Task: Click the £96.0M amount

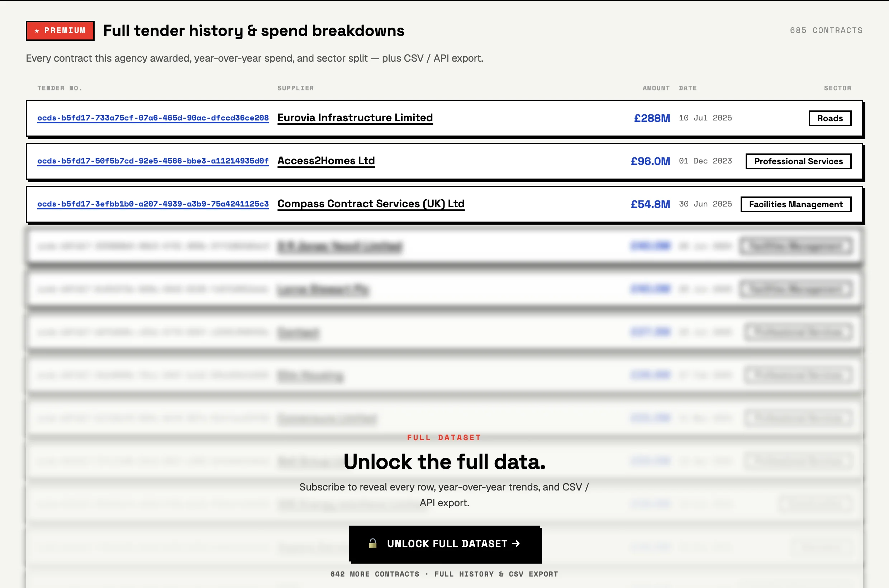Action: (650, 161)
